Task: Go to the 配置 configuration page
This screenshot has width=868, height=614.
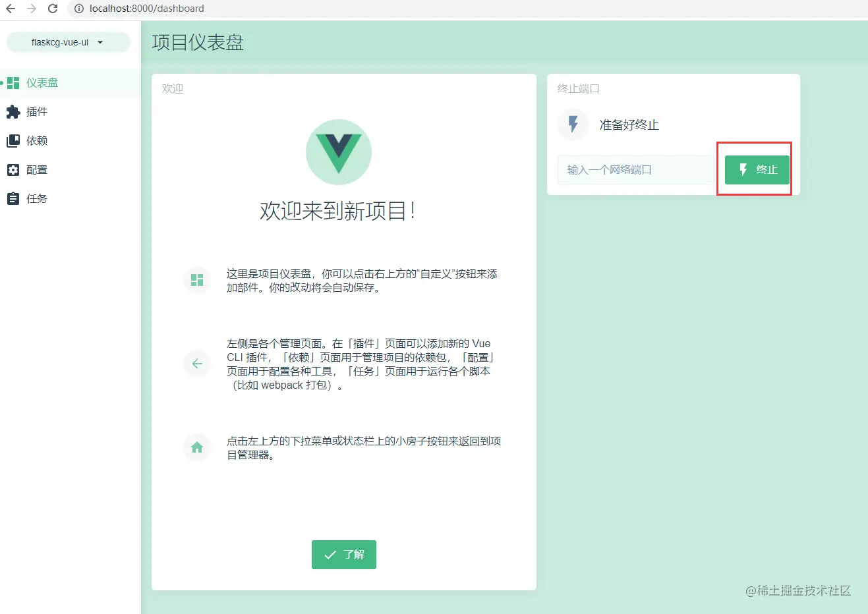Action: (x=71, y=170)
